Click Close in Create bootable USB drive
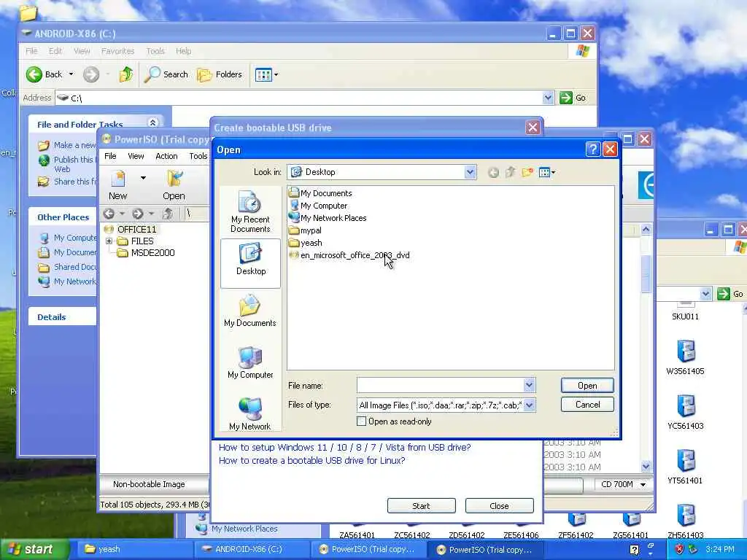 (499, 506)
